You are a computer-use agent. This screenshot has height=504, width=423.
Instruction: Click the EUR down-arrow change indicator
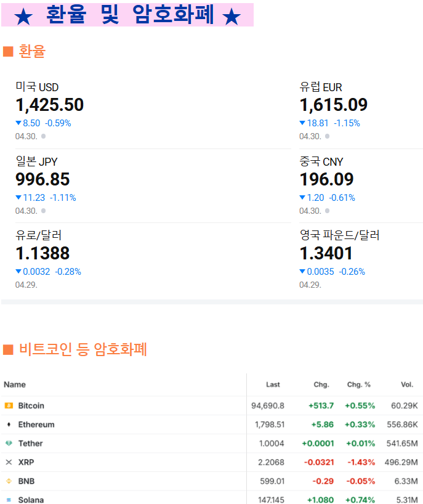click(x=302, y=123)
